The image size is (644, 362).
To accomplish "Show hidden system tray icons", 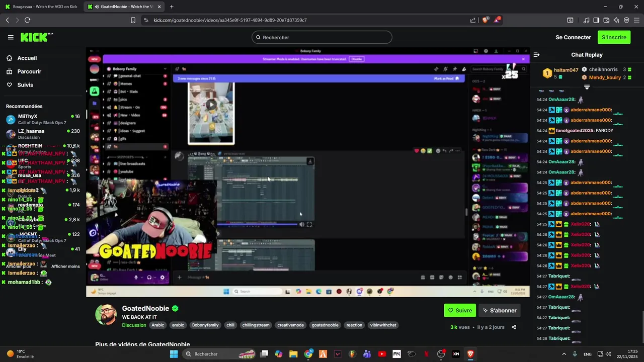I will click(x=563, y=354).
